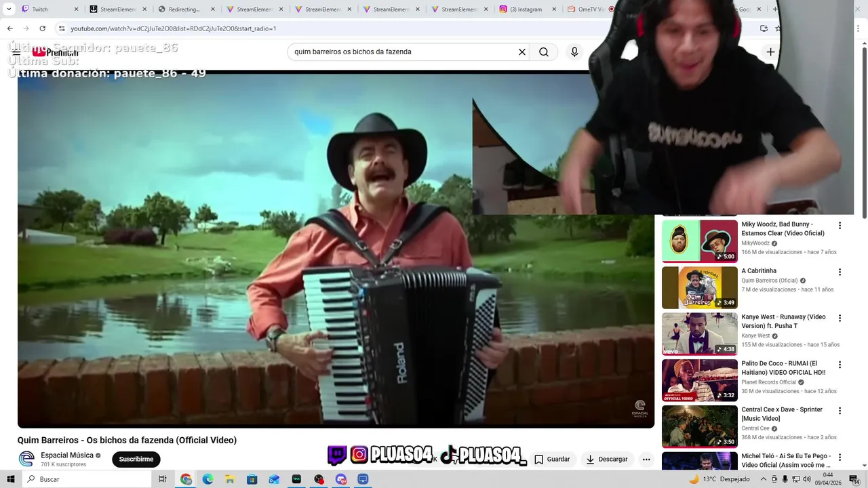868x488 pixels.
Task: Open Espacial Música channel avatar
Action: tap(26, 459)
